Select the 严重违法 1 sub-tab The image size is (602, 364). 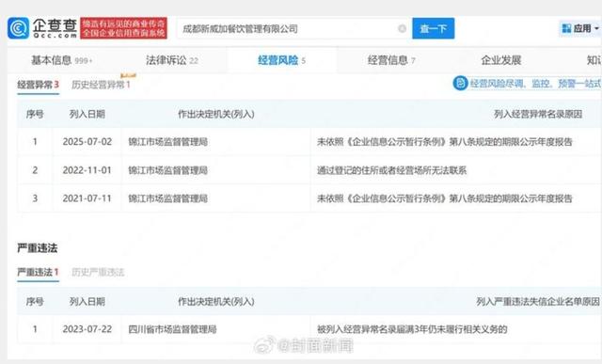(x=38, y=272)
